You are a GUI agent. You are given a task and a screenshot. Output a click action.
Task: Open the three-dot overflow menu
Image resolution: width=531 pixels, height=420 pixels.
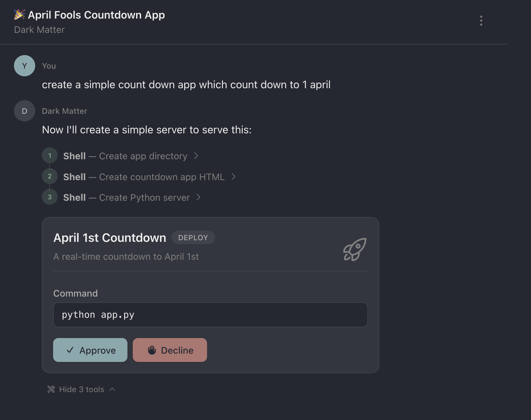481,21
